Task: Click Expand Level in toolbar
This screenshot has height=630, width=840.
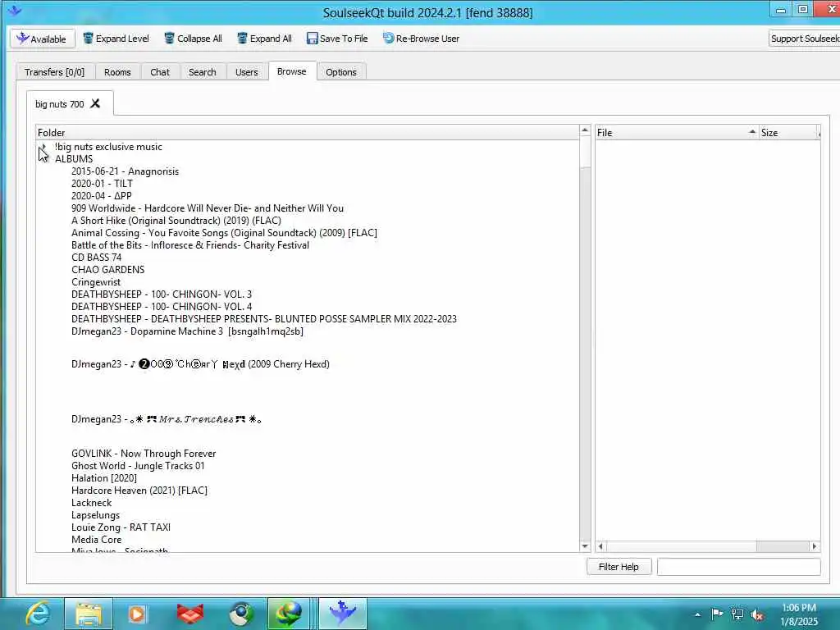Action: click(116, 39)
